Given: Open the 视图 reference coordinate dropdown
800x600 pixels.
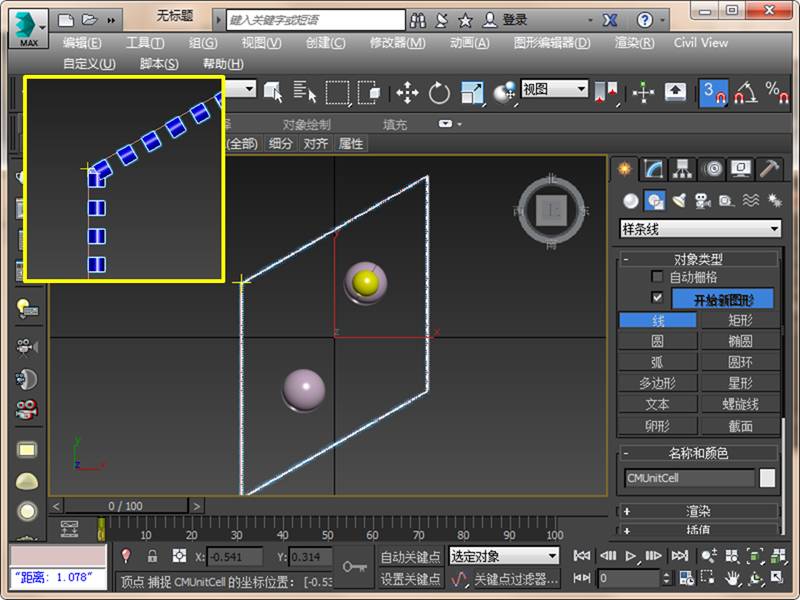Looking at the screenshot, I should tap(554, 89).
